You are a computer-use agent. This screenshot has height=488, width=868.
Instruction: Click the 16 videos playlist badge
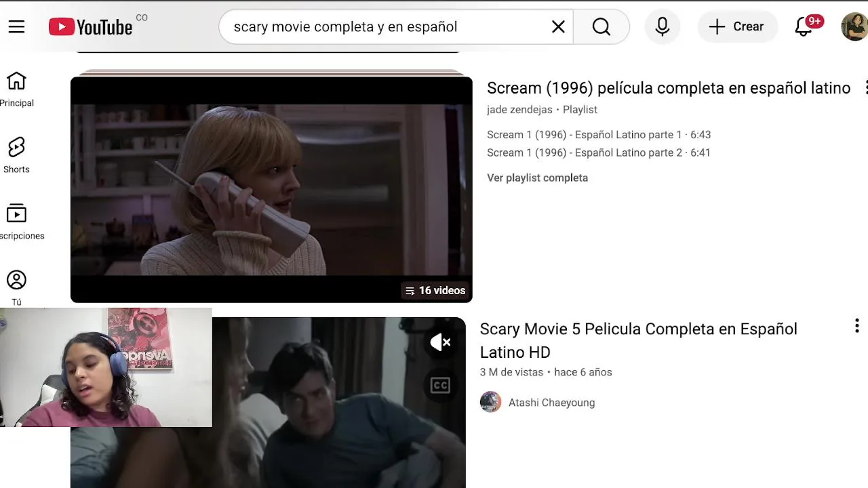pos(435,290)
